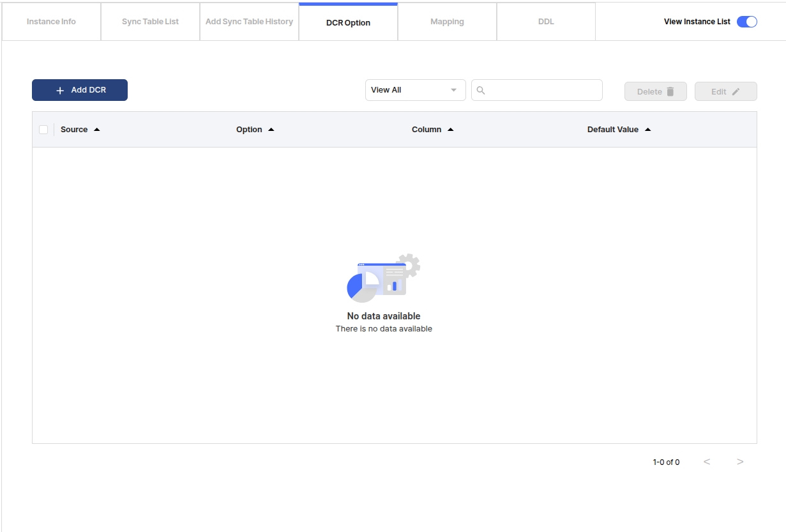Open the Add Sync Table History tab
This screenshot has height=532, width=786.
point(249,22)
